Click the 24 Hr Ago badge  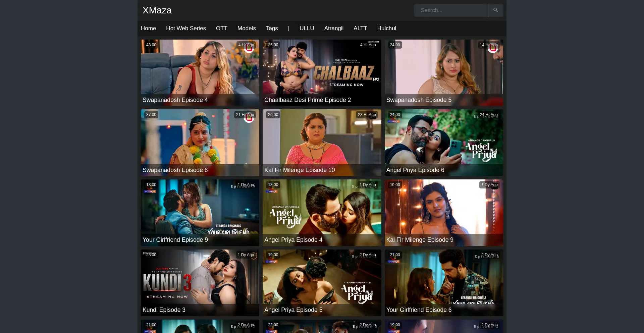coord(489,115)
